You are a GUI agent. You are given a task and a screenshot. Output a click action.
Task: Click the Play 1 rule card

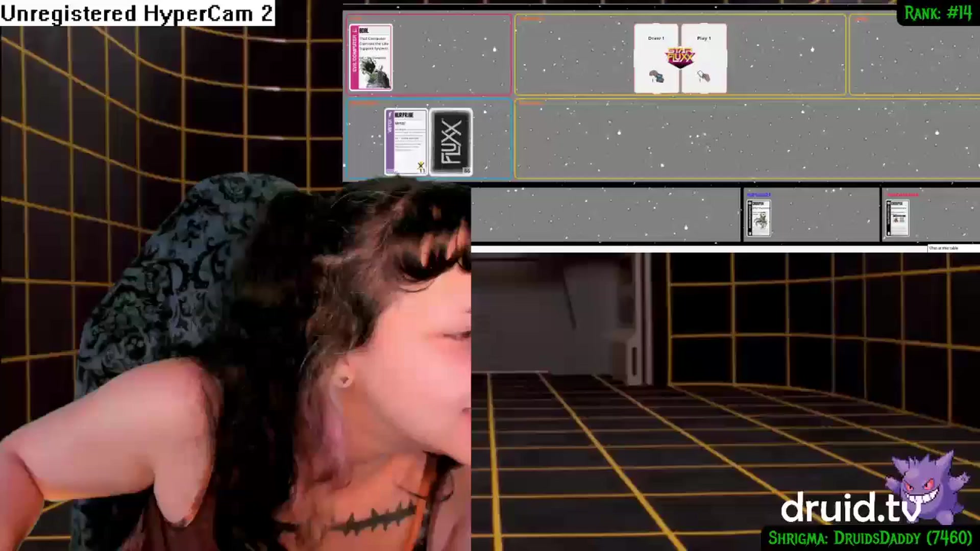pyautogui.click(x=704, y=58)
